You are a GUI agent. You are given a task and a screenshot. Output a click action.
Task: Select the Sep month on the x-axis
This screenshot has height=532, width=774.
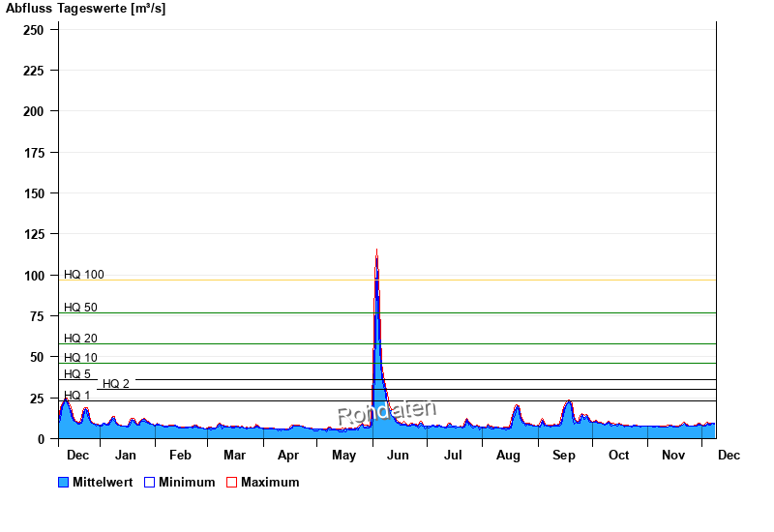(x=564, y=455)
